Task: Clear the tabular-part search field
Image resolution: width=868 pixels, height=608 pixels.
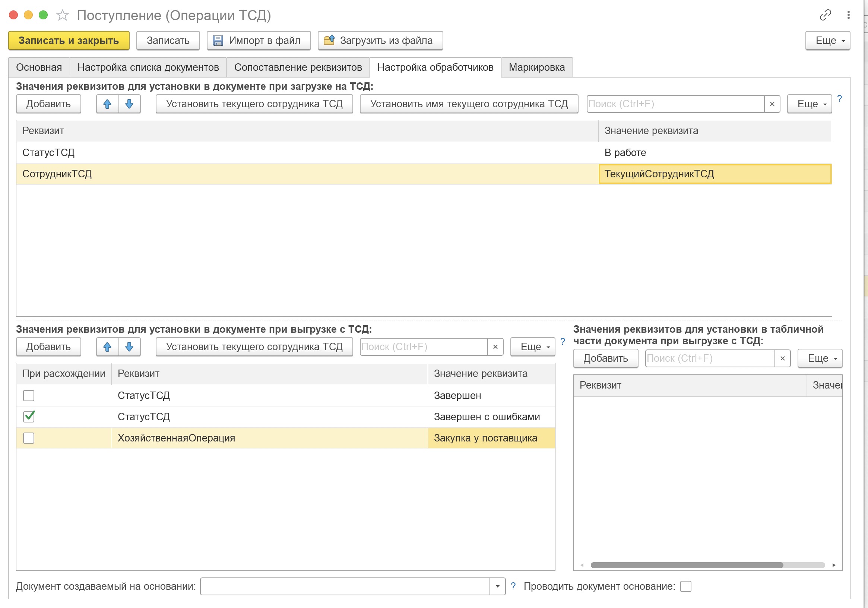Action: pos(782,358)
